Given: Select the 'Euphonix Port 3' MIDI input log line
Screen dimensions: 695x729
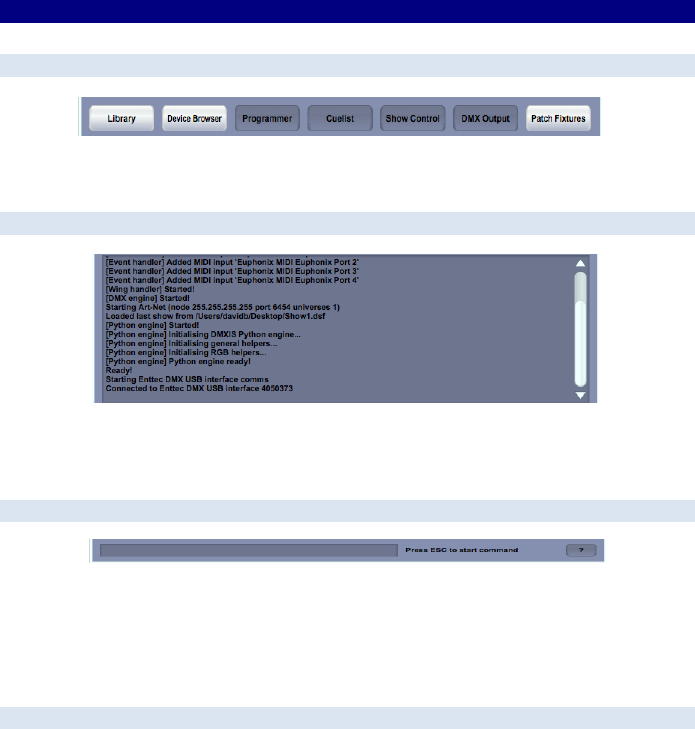Looking at the screenshot, I should pos(232,271).
